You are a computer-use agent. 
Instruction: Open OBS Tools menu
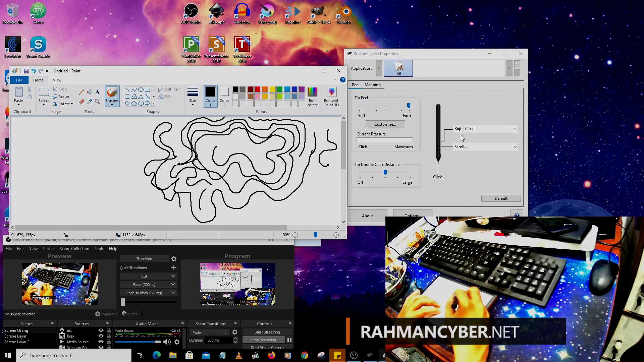pyautogui.click(x=99, y=249)
